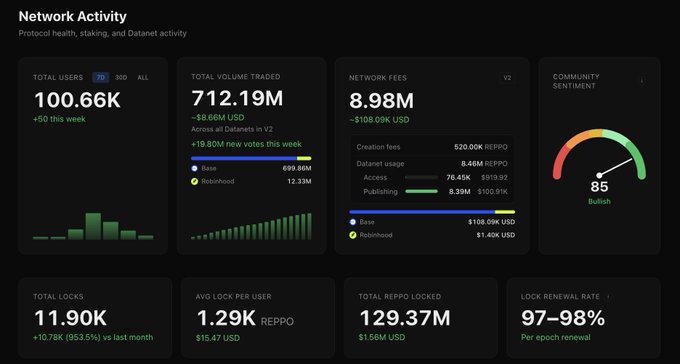Image resolution: width=680 pixels, height=364 pixels.
Task: Click the sentiment score 85
Action: coord(599,187)
